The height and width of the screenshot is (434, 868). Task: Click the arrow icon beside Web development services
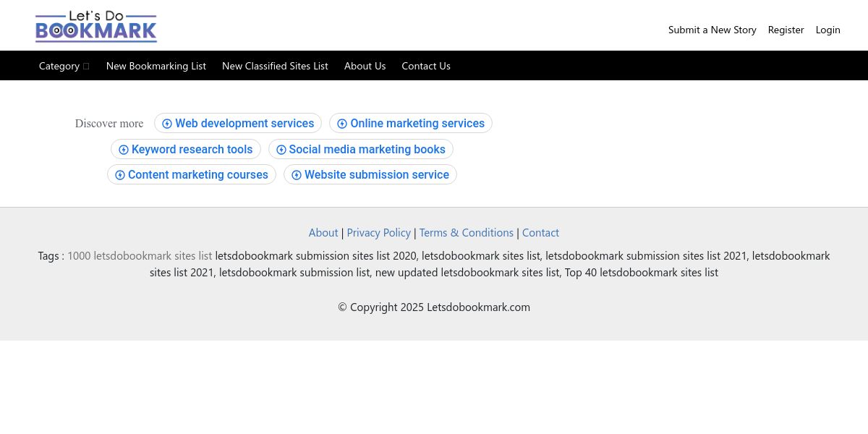pos(167,124)
